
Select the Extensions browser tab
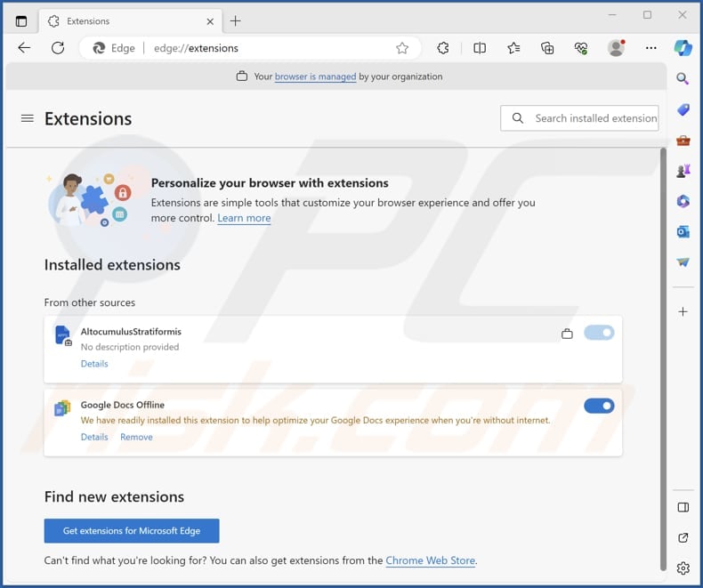pos(130,21)
